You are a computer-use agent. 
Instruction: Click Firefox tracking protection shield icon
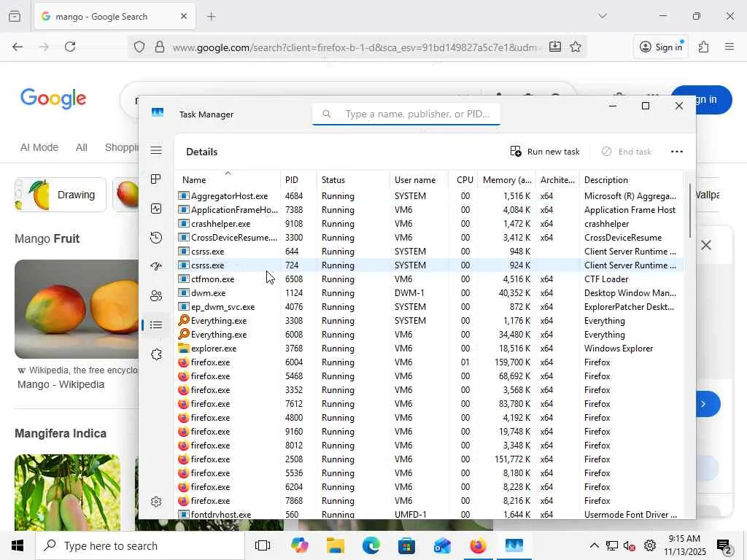click(x=139, y=47)
